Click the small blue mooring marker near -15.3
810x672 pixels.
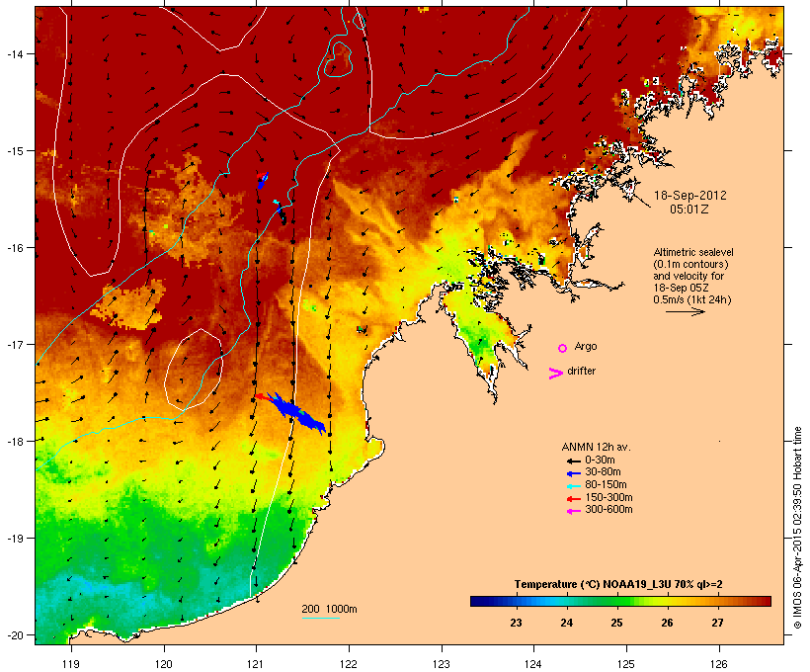pyautogui.click(x=263, y=181)
